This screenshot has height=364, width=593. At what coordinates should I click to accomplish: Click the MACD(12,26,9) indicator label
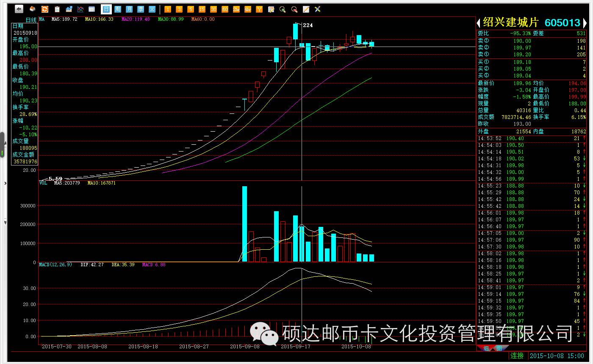click(55, 265)
